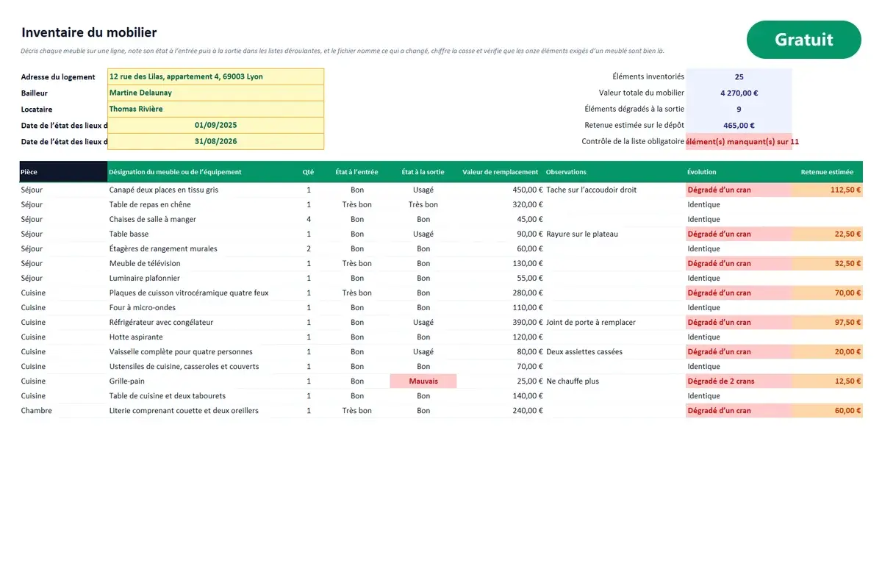
Task: Click the État à la sortie column header
Action: pyautogui.click(x=423, y=172)
